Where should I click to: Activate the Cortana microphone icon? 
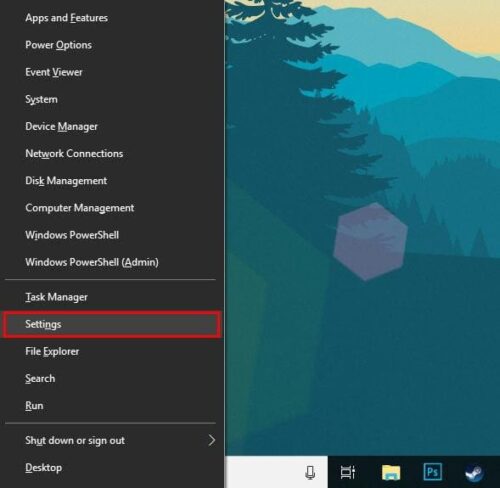tap(310, 473)
